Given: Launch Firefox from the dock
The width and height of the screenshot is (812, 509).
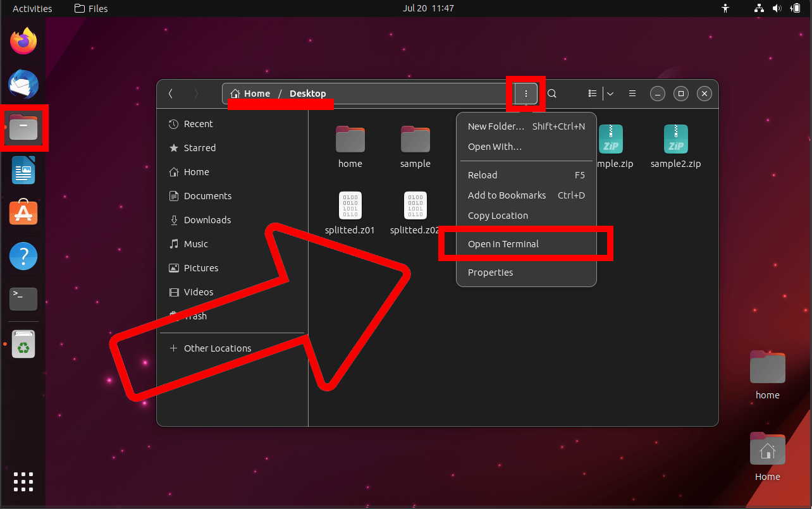Looking at the screenshot, I should pyautogui.click(x=23, y=40).
